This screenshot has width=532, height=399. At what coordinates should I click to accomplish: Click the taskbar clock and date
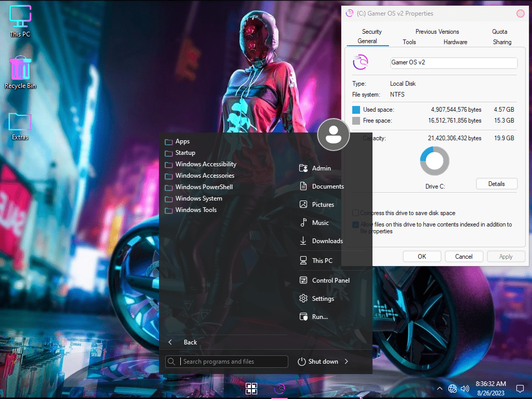click(x=490, y=389)
